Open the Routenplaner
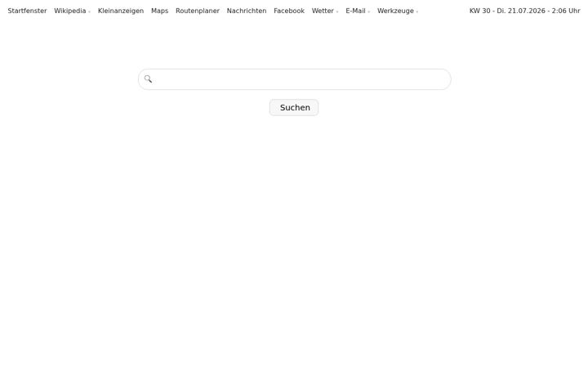Image resolution: width=588 pixels, height=368 pixels. tap(198, 11)
